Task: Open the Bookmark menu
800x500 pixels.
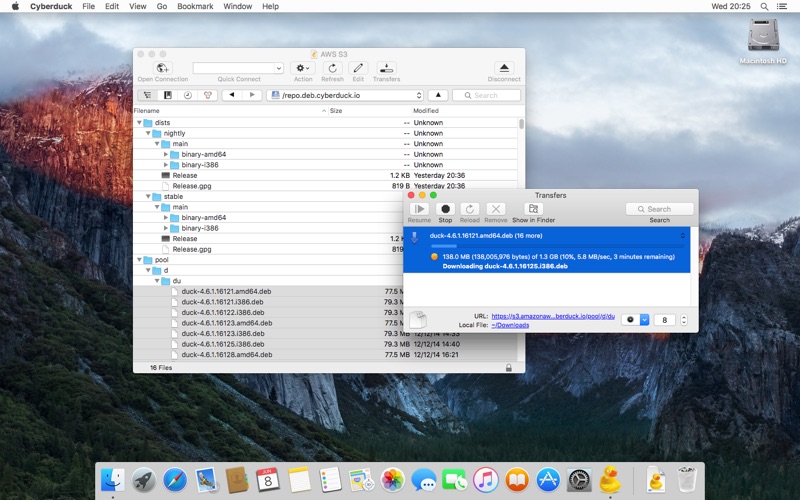Action: tap(195, 6)
